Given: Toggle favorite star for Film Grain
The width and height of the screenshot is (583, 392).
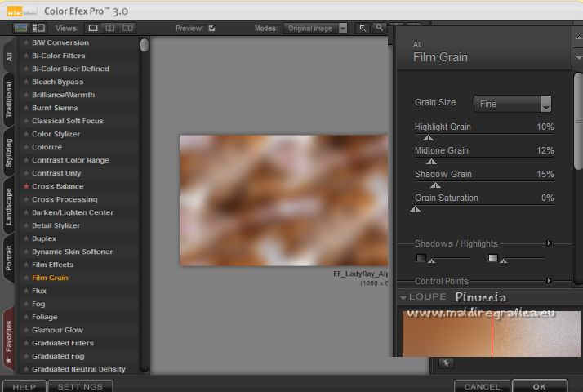Looking at the screenshot, I should pos(26,278).
